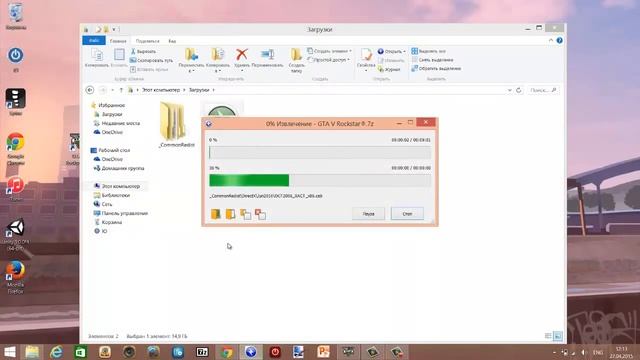
Task: Click solid orange icon in extraction dialog
Action: [x=216, y=214]
